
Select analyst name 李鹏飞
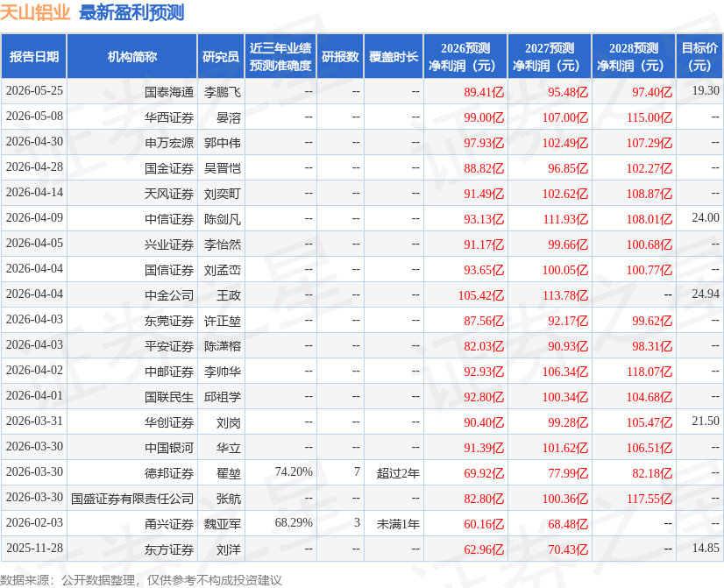(x=223, y=92)
